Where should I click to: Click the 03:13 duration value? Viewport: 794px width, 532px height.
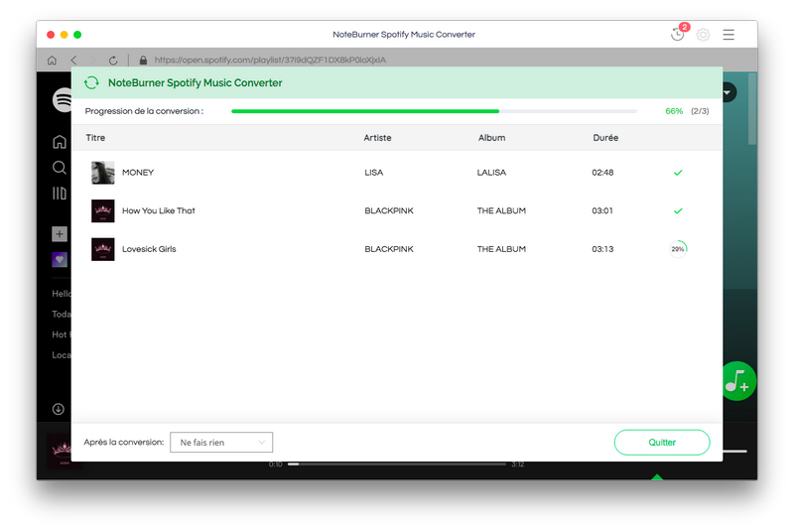click(602, 249)
